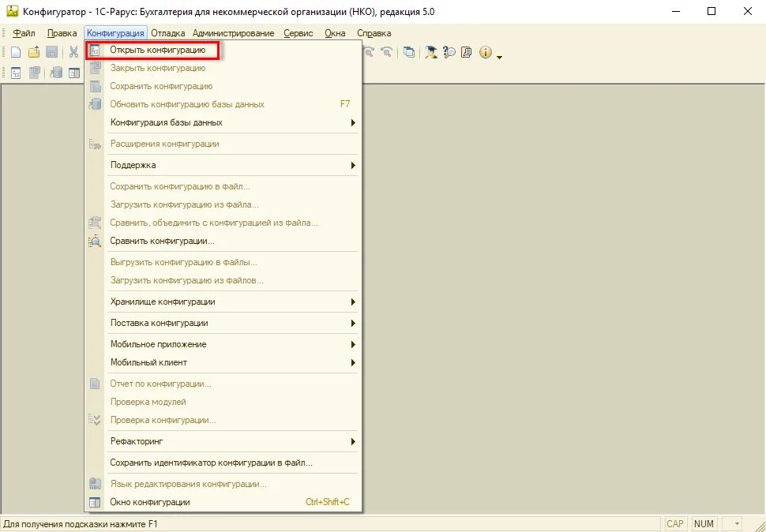Click the NUM indicator in status bar
766x532 pixels.
704,523
